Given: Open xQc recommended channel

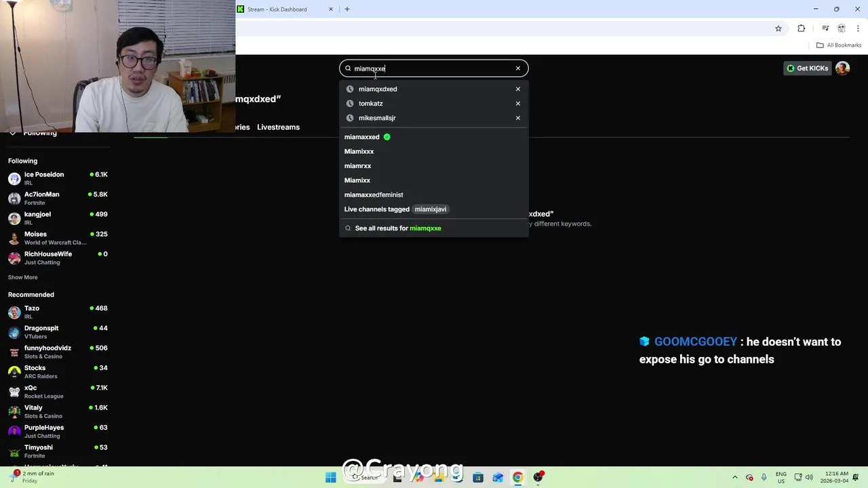Looking at the screenshot, I should pos(58,392).
